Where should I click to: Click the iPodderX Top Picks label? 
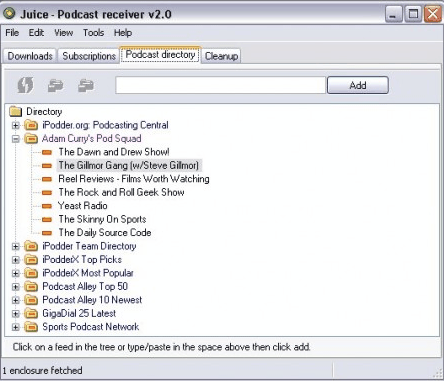(82, 260)
